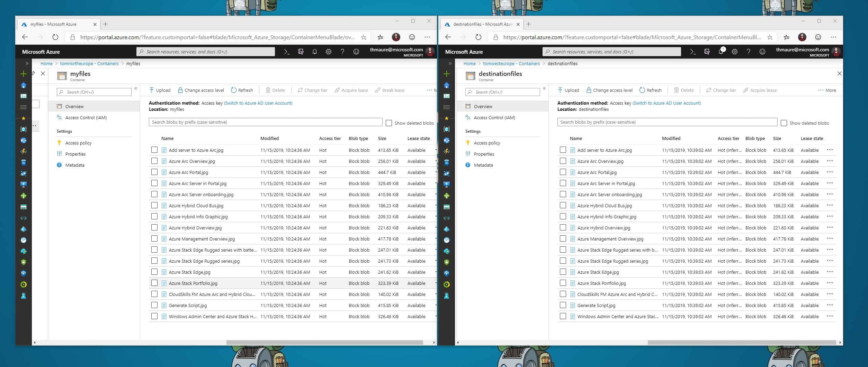Open Dashboard icon in myfiles left sidebar
This screenshot has height=367, width=868.
pyautogui.click(x=23, y=96)
